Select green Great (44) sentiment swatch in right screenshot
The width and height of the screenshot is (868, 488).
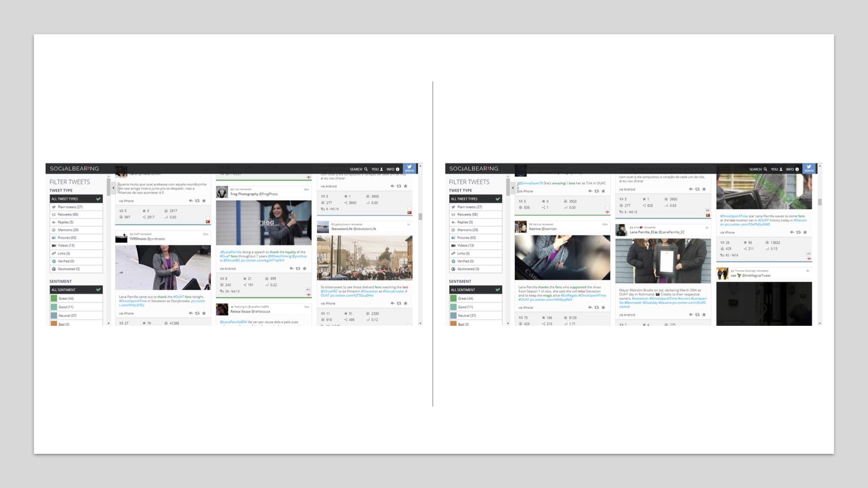(453, 298)
